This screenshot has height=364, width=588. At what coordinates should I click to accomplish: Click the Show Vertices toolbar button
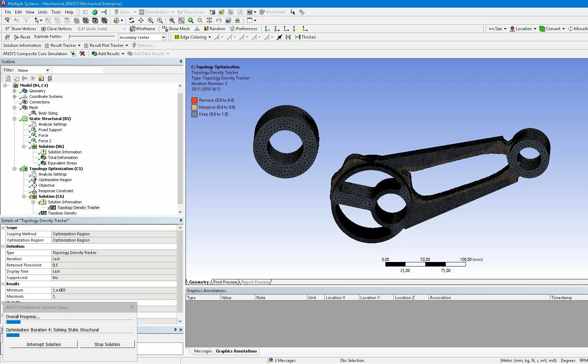point(20,29)
